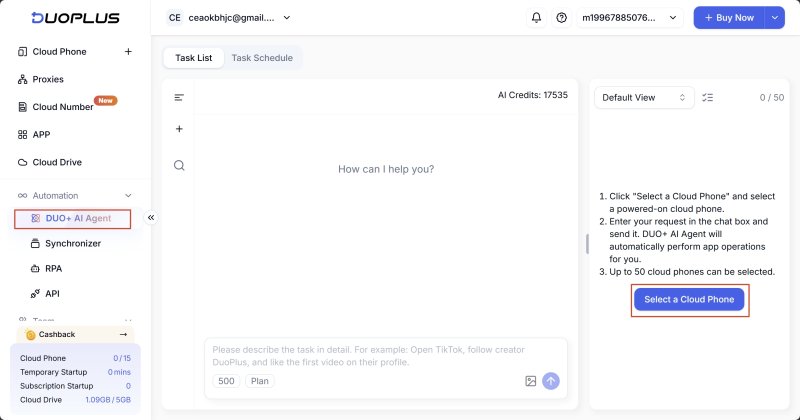Toggle the chat history list icon

coord(179,97)
